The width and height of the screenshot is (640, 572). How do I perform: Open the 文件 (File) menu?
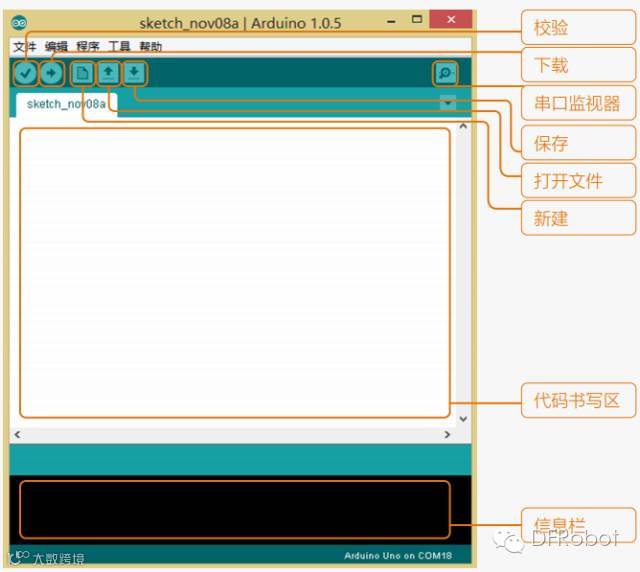click(x=24, y=47)
